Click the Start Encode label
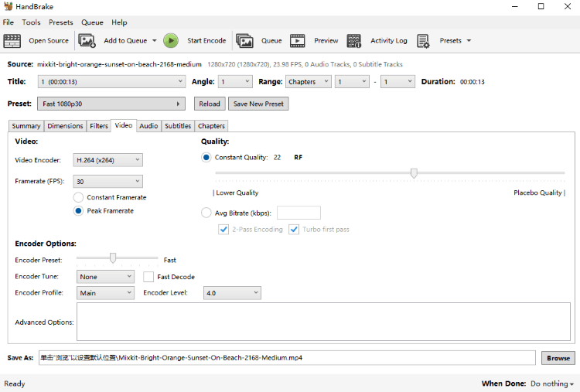Image resolution: width=580 pixels, height=392 pixels. pos(206,41)
